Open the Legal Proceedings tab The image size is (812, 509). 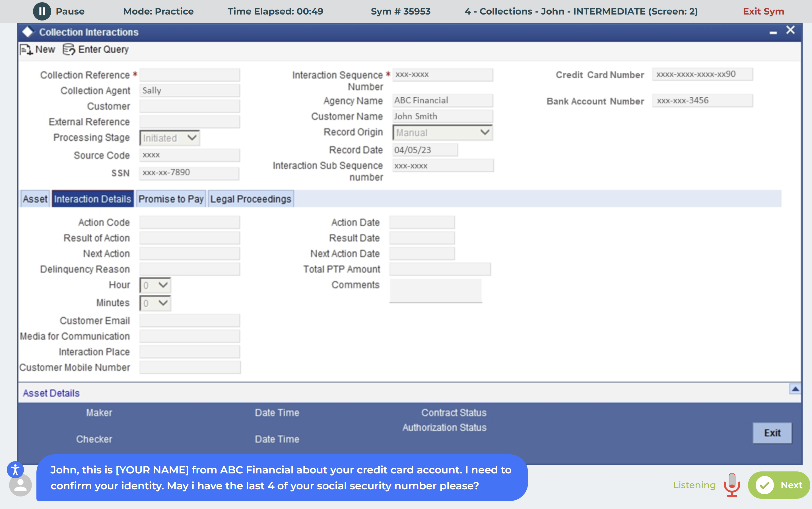tap(251, 199)
